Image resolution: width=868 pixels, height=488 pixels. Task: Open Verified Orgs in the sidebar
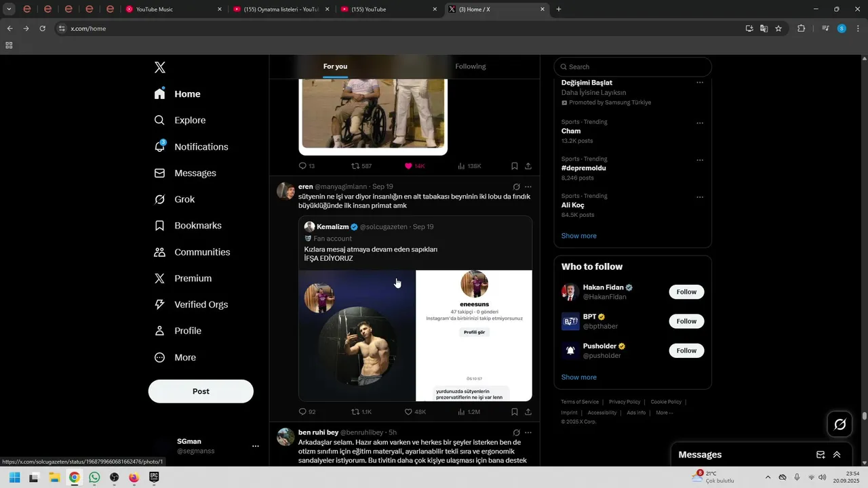pos(191,304)
